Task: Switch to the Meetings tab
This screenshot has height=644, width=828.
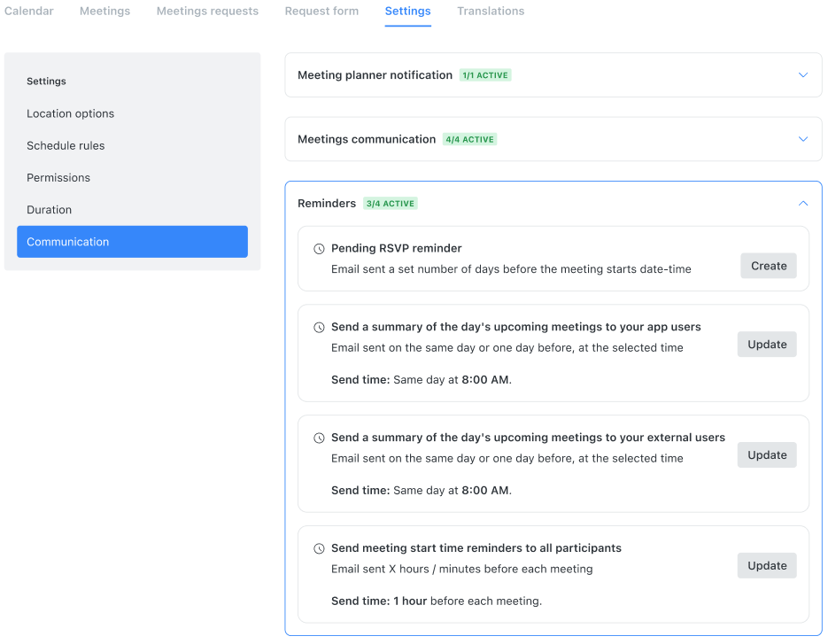Action: click(x=104, y=12)
